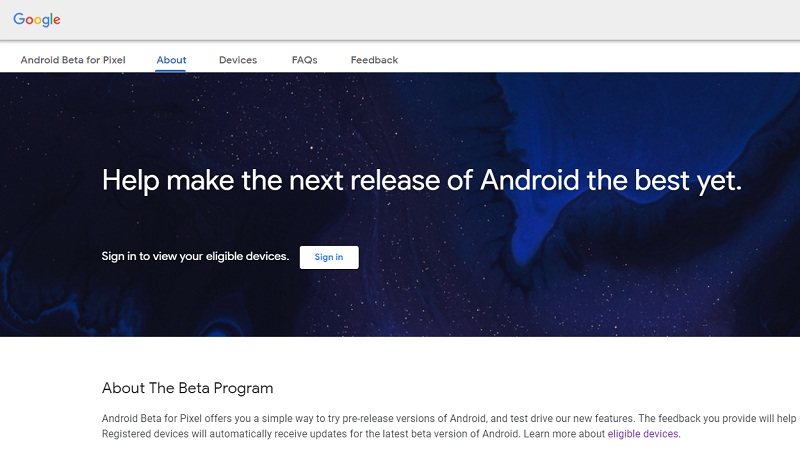This screenshot has width=800, height=454.
Task: Click the hero headline about next Android release
Action: click(x=421, y=181)
